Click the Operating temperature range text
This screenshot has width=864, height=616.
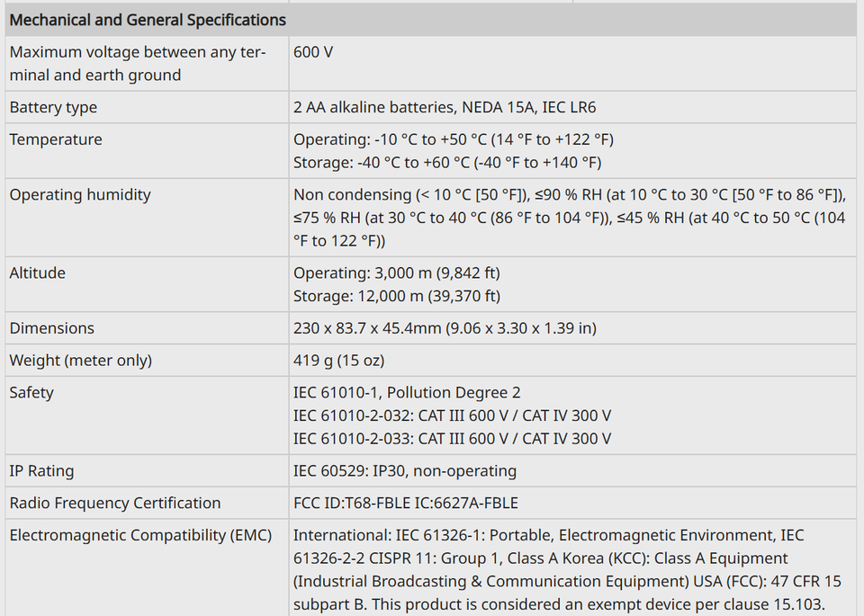pos(453,139)
